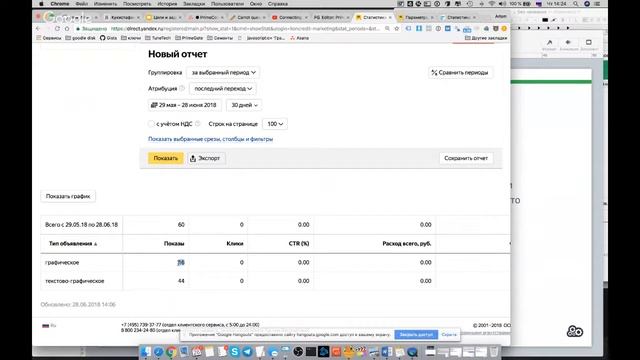Open Finder from the Dock
The image size is (640, 360).
[x=146, y=351]
